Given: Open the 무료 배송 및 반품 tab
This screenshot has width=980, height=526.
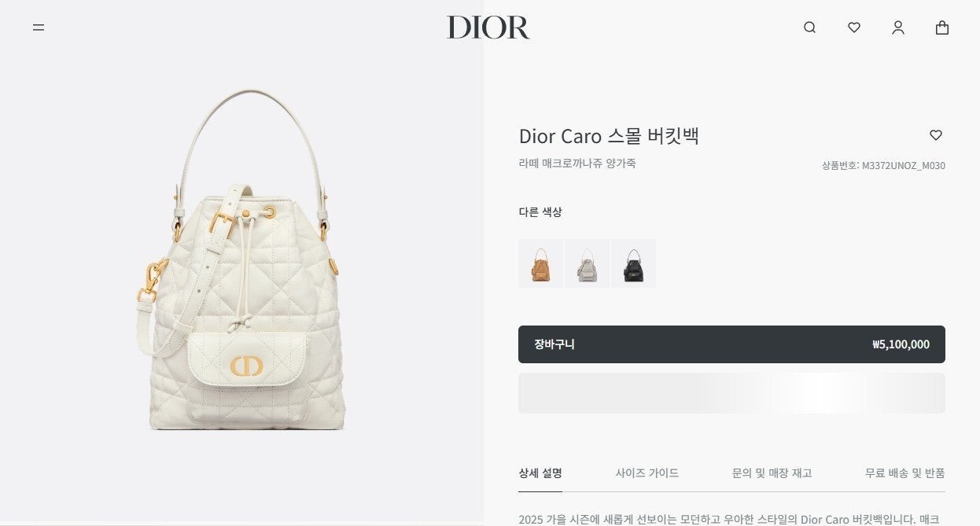Looking at the screenshot, I should click(905, 473).
